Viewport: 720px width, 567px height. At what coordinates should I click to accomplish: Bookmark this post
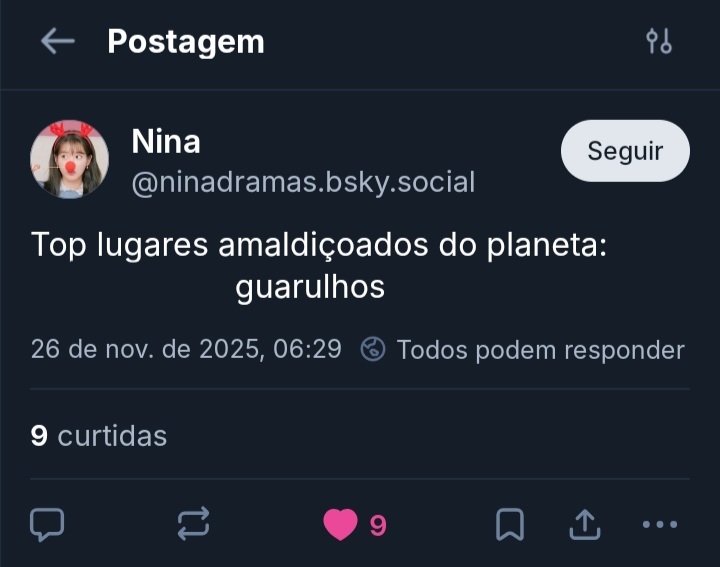click(x=510, y=524)
